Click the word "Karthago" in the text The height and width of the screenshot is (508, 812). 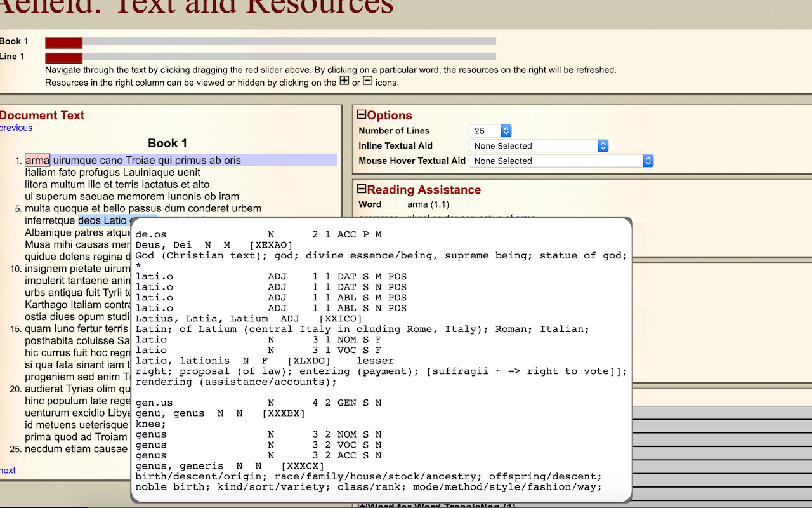[x=46, y=305]
